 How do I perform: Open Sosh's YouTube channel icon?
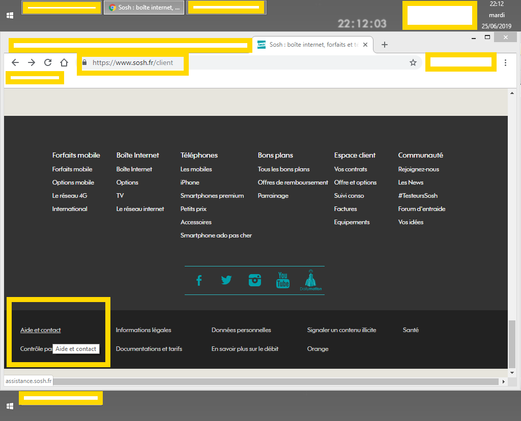[x=283, y=280]
